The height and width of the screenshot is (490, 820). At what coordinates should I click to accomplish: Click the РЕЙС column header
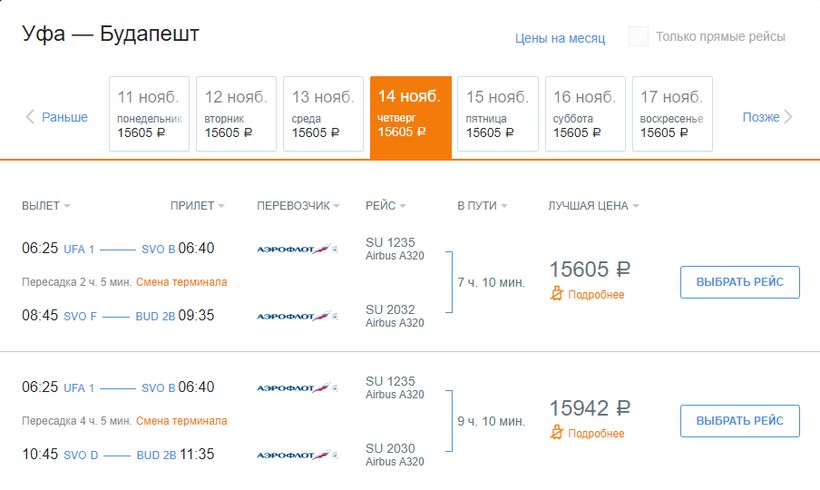[x=386, y=206]
